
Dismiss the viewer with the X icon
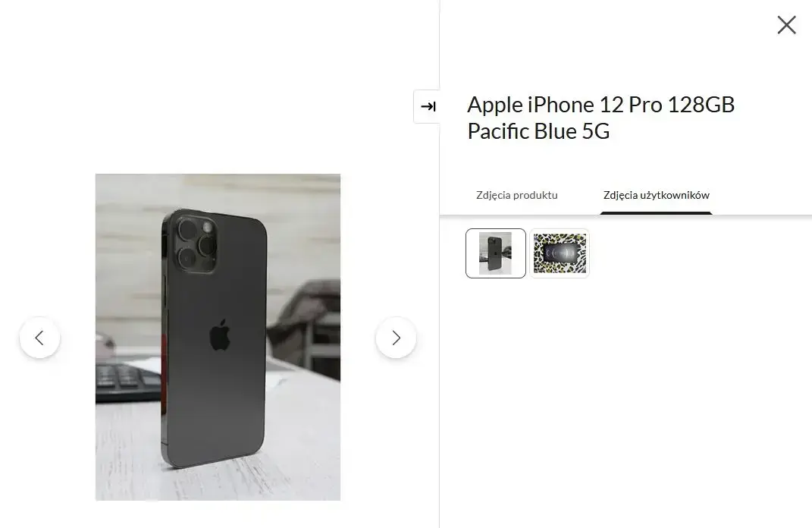tap(786, 25)
